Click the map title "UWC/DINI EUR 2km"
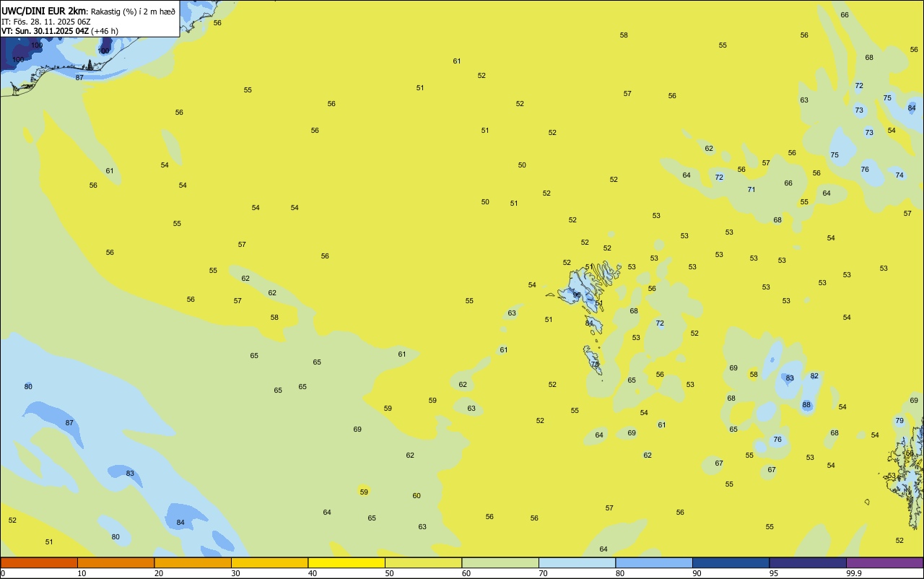 44,11
